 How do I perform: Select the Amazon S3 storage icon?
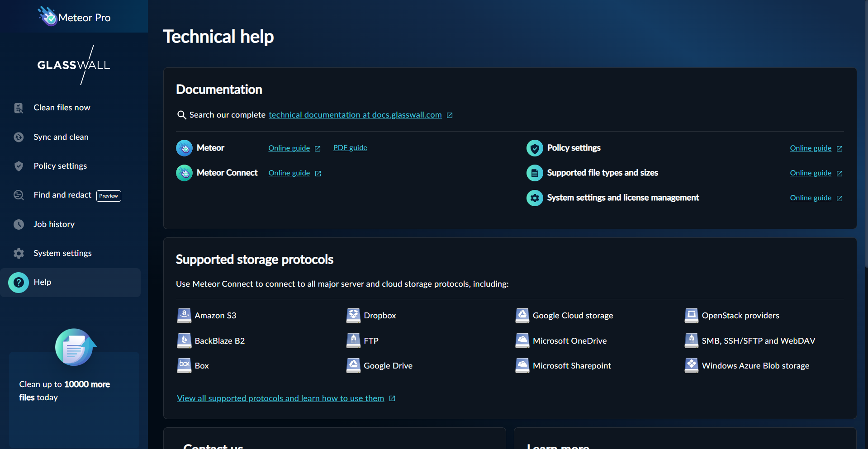(x=184, y=316)
